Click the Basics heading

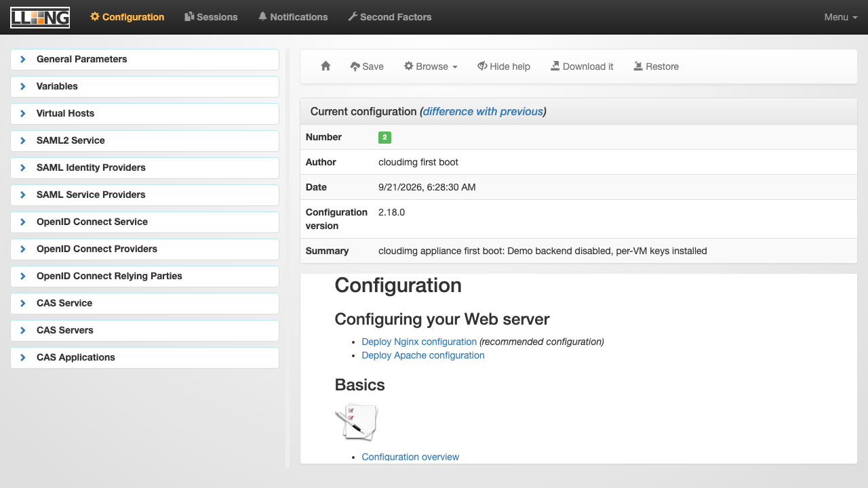coord(360,385)
